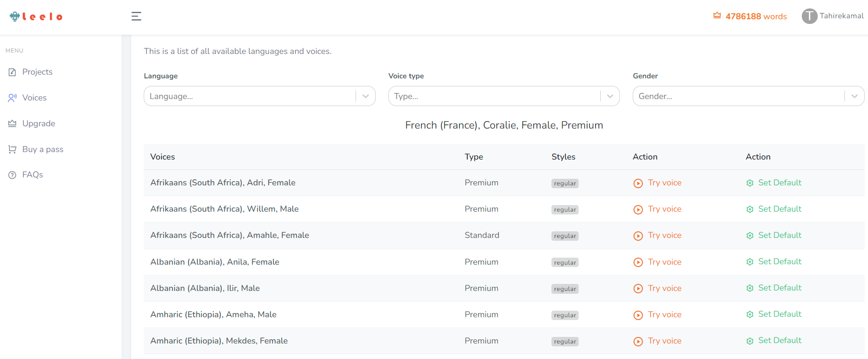Select Upgrade in the sidebar
The height and width of the screenshot is (359, 868).
(x=39, y=123)
